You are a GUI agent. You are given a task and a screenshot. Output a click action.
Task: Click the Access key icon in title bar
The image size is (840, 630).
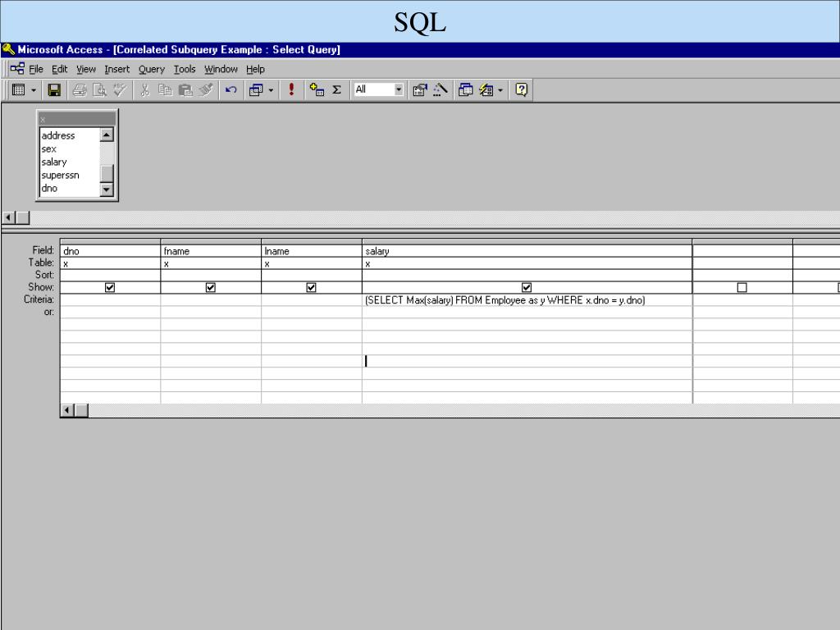(8, 50)
